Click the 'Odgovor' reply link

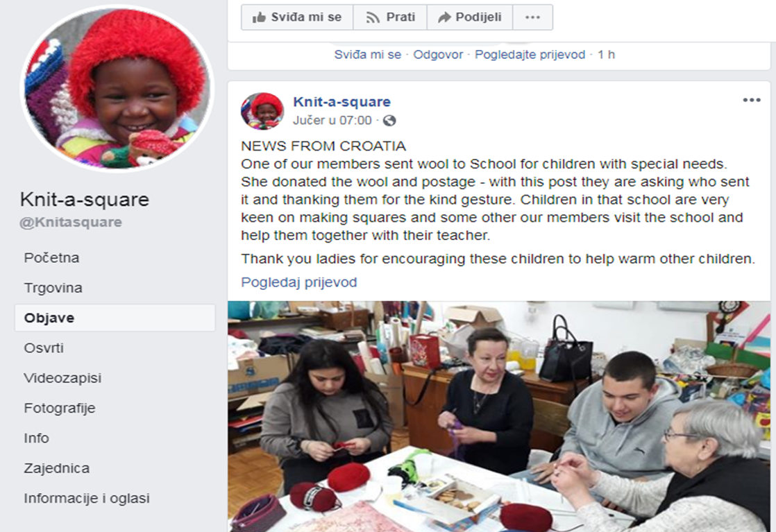pos(438,54)
